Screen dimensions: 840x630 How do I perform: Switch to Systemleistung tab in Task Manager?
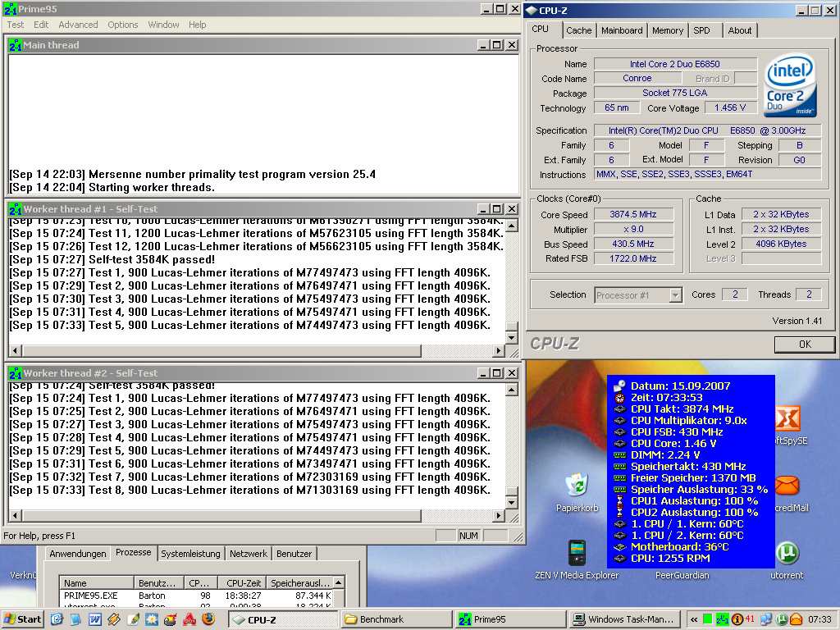pos(190,554)
